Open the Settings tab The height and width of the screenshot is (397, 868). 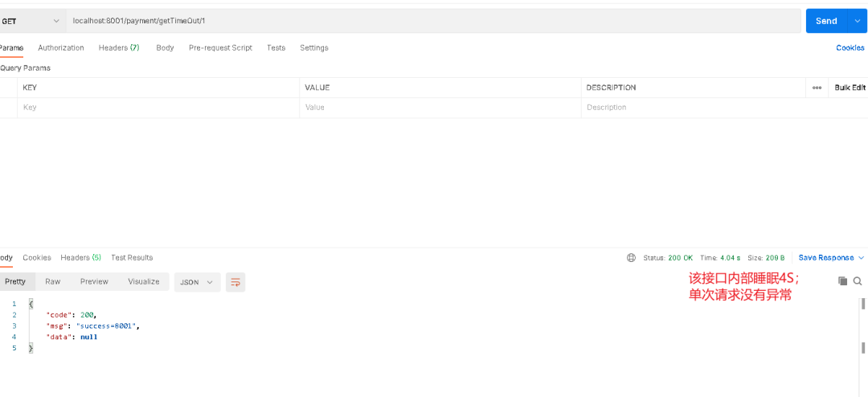pos(314,47)
